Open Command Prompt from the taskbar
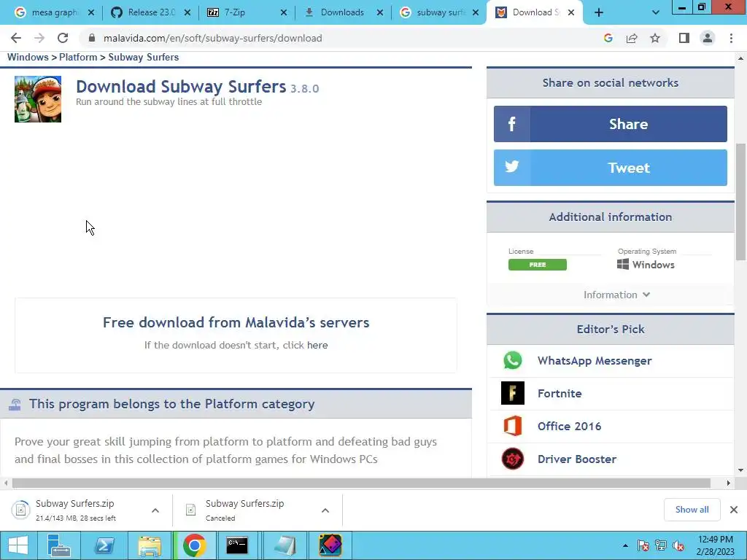Image resolution: width=747 pixels, height=560 pixels. tap(237, 545)
